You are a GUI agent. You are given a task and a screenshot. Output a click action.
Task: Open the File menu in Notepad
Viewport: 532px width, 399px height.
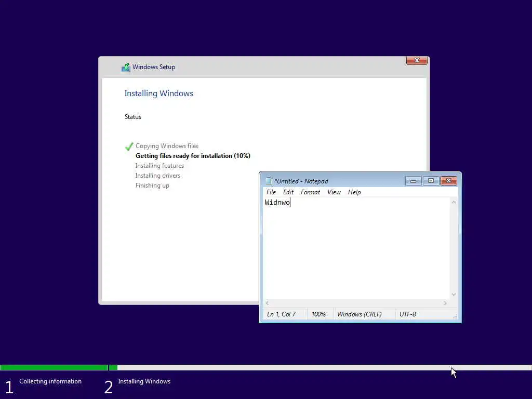point(271,192)
